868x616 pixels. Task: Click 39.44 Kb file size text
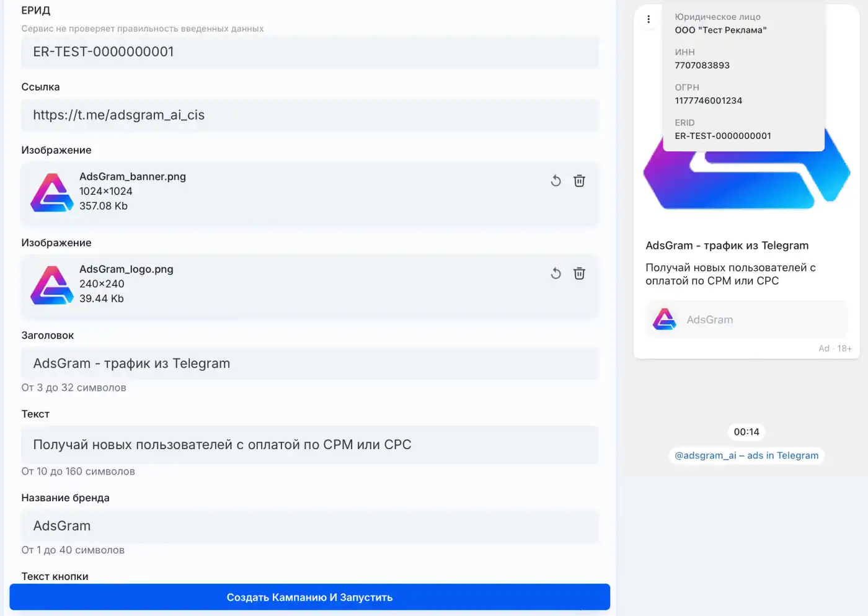pyautogui.click(x=102, y=298)
